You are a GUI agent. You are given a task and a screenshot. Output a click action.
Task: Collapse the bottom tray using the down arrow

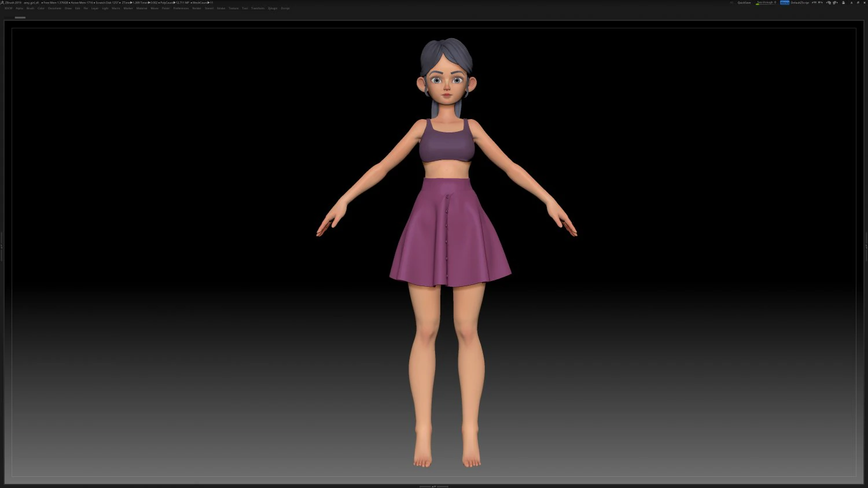[x=437, y=486]
